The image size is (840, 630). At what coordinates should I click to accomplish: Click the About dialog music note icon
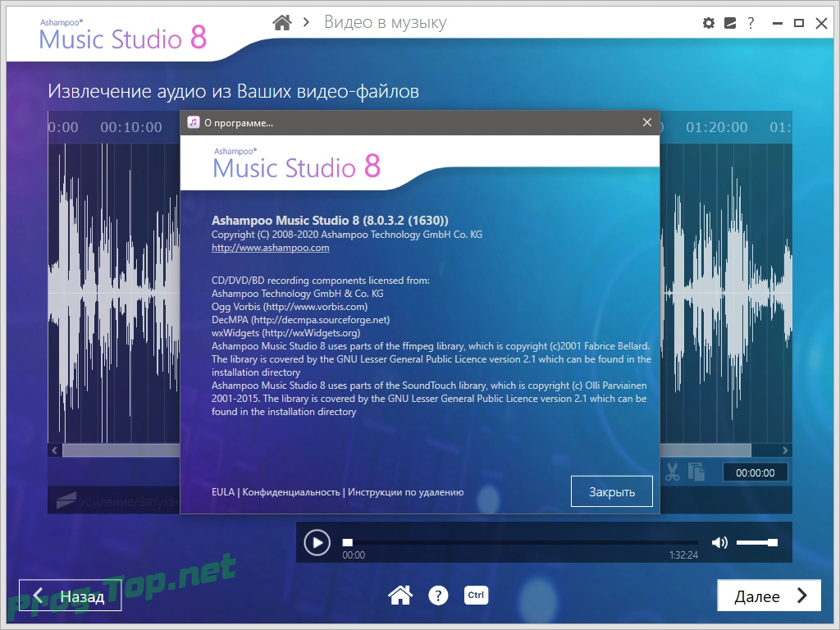click(x=194, y=123)
